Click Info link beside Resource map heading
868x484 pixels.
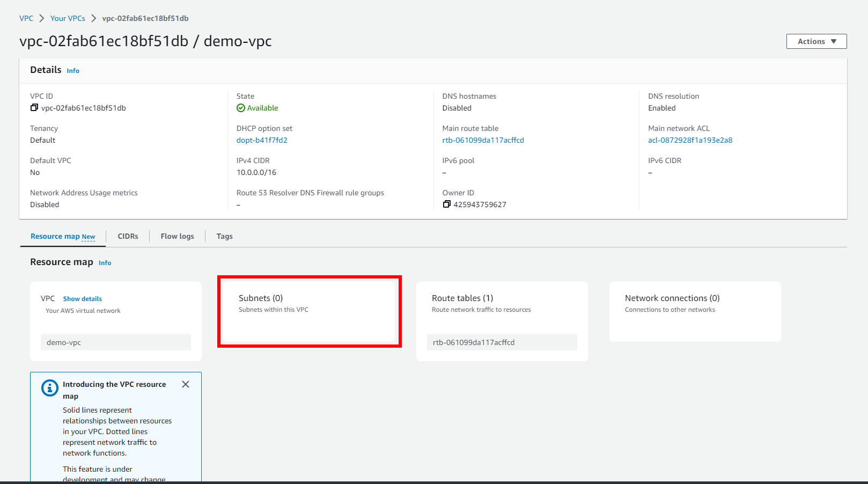[105, 263]
